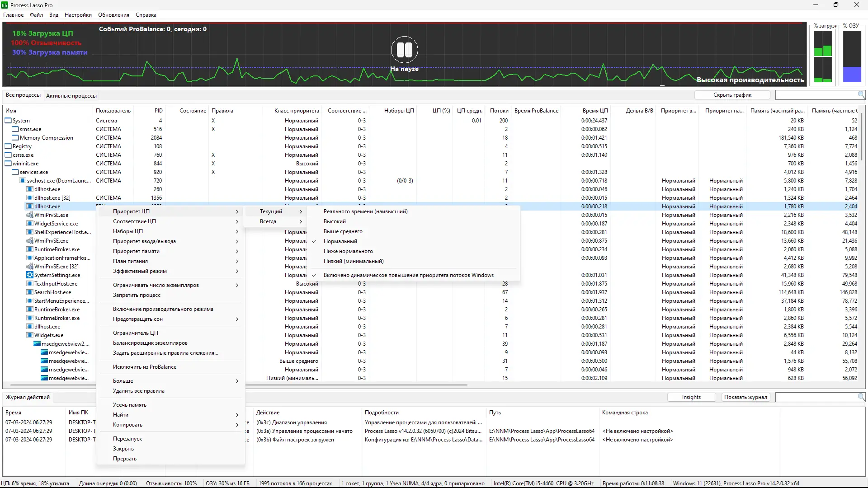Click the System process icon
868x488 pixels.
(8, 121)
